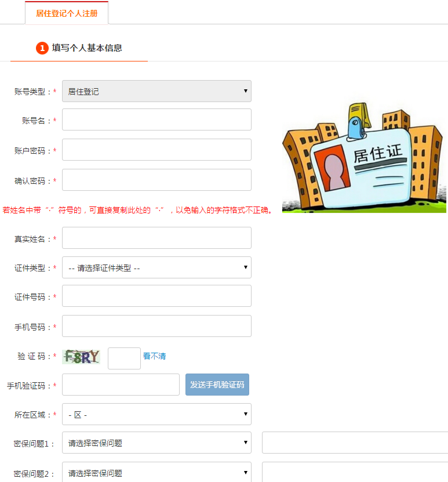This screenshot has height=482, width=448.
Task: Open the 账号类型 dropdown showing 居住登记
Action: pos(156,91)
